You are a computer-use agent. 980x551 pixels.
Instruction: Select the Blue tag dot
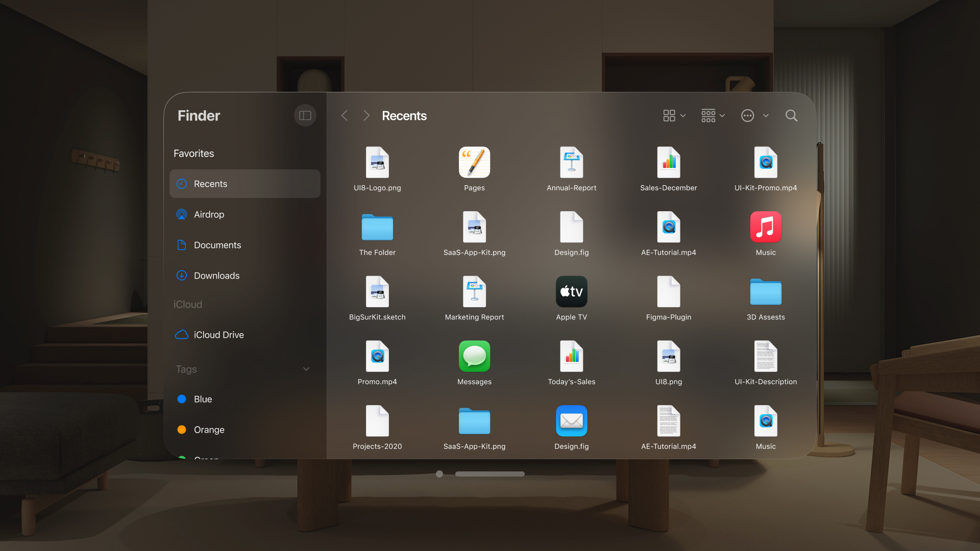coord(182,399)
